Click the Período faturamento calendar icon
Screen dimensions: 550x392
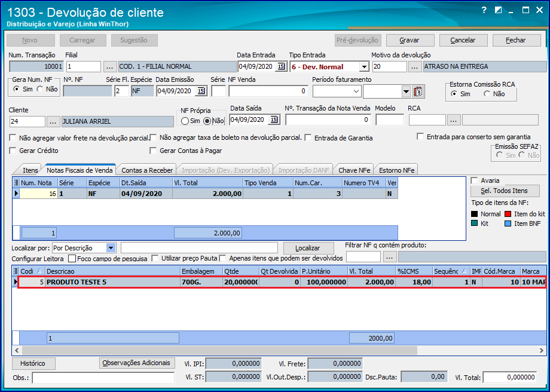pos(418,91)
